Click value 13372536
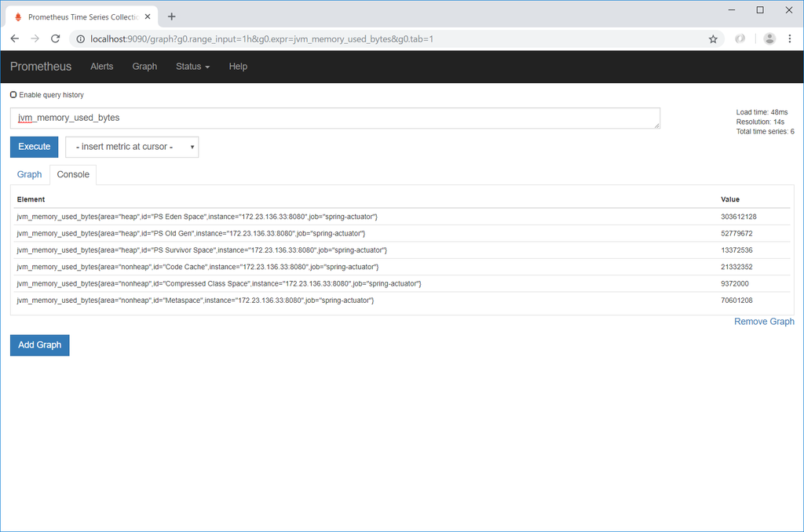 coord(736,250)
